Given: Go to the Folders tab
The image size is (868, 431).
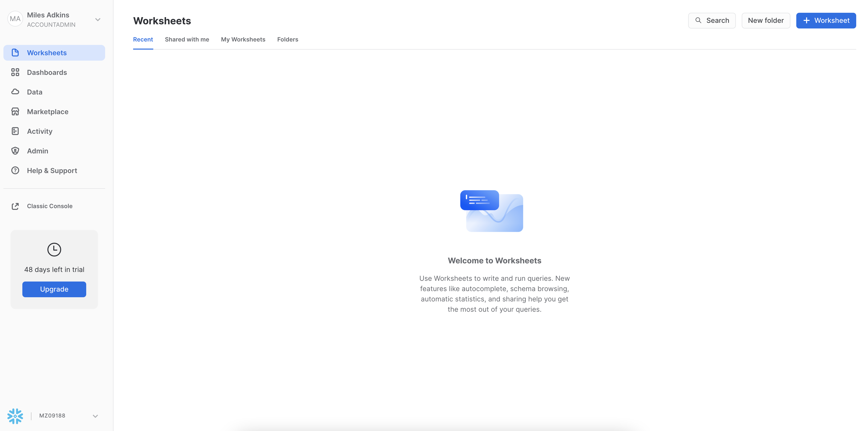Looking at the screenshot, I should point(288,40).
